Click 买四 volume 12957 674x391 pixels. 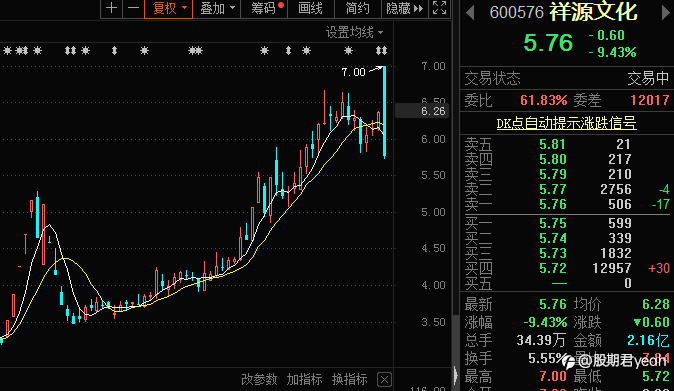click(612, 269)
